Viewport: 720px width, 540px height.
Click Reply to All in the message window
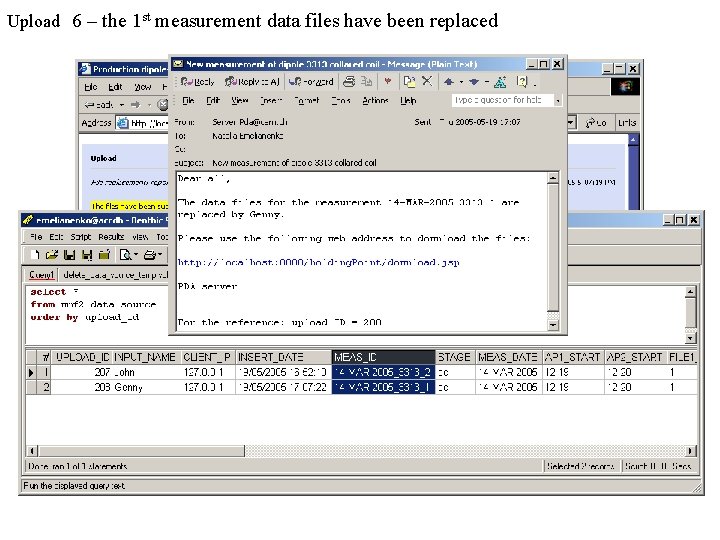tap(252, 82)
